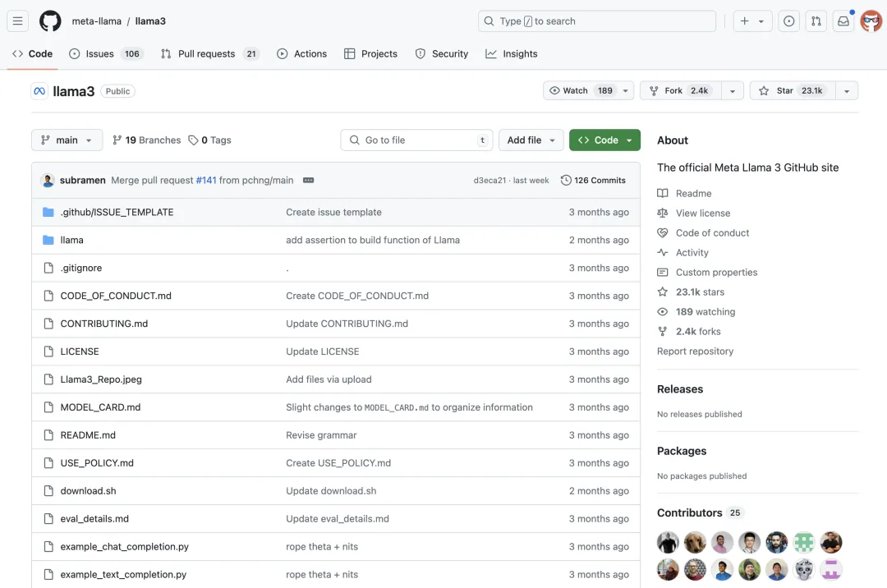Focus the Type / to search field
The image size is (887, 588).
[597, 21]
